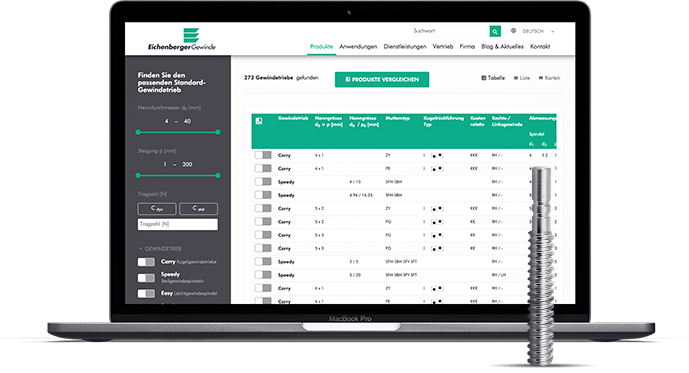Switch to Karten view icon

click(x=541, y=78)
